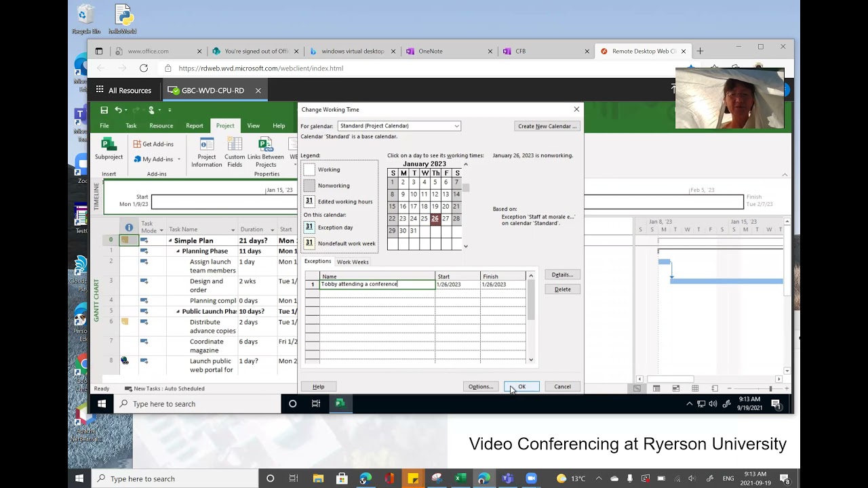Viewport: 868px width, 488px height.
Task: Switch to the www.office.com browser tab
Action: pos(157,51)
